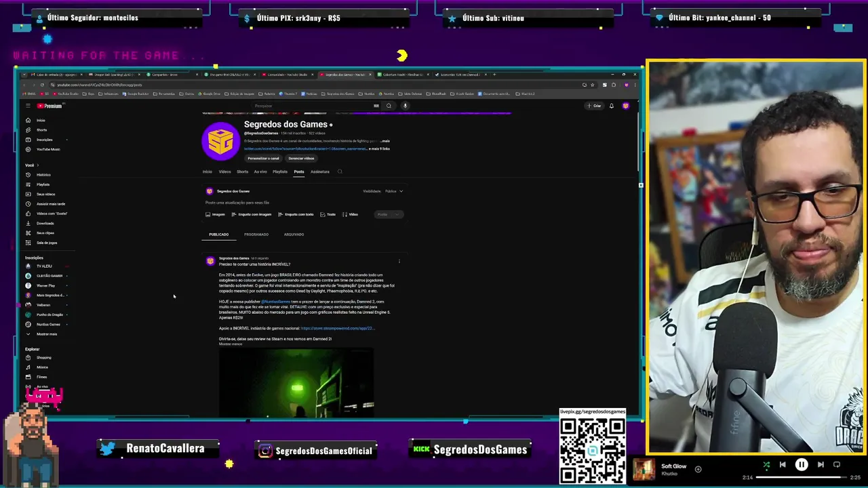Click the Segredos dos Games channel avatar
This screenshot has height=488, width=868.
[x=220, y=140]
